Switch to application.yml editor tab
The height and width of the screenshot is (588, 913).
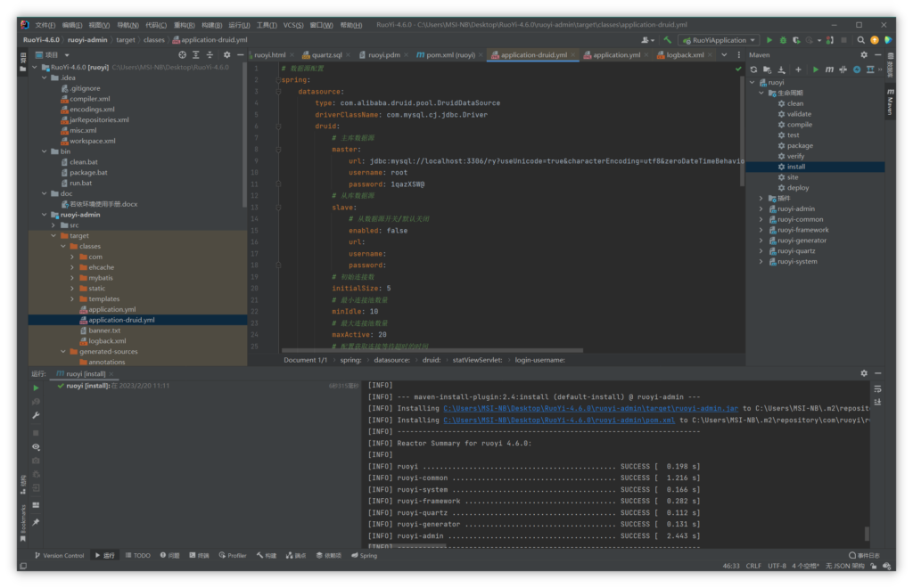click(615, 54)
